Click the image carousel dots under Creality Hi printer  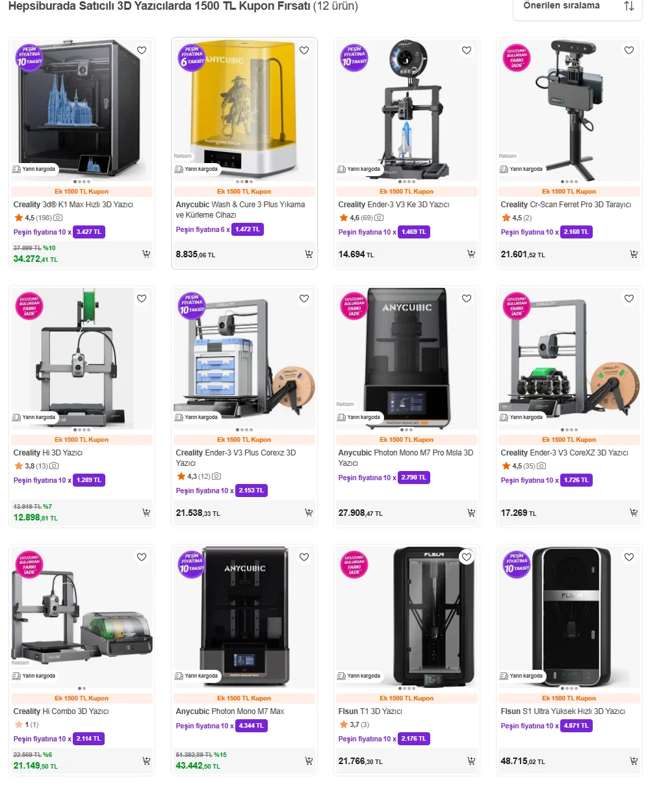tap(82, 429)
